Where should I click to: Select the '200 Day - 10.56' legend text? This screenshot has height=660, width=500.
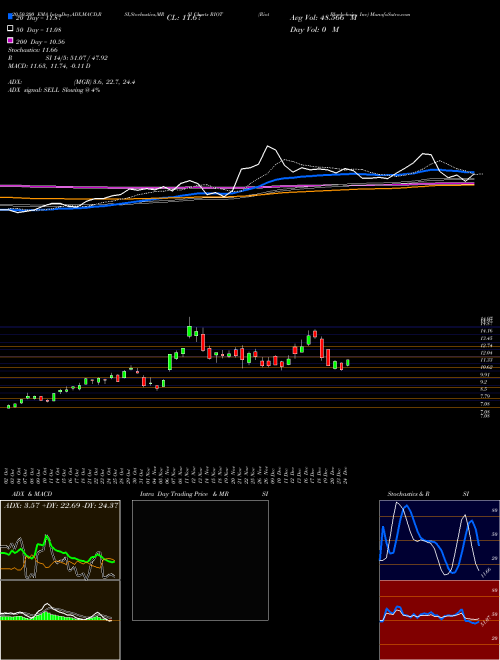[x=40, y=42]
